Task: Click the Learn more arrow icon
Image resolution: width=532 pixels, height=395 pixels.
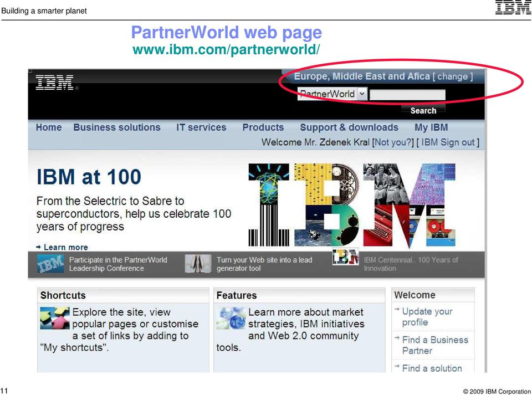Action: [x=39, y=247]
